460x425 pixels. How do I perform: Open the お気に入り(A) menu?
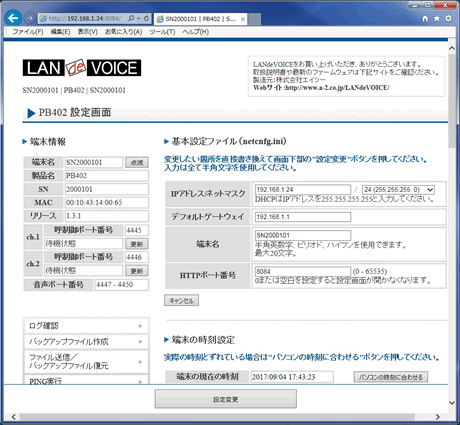(123, 32)
